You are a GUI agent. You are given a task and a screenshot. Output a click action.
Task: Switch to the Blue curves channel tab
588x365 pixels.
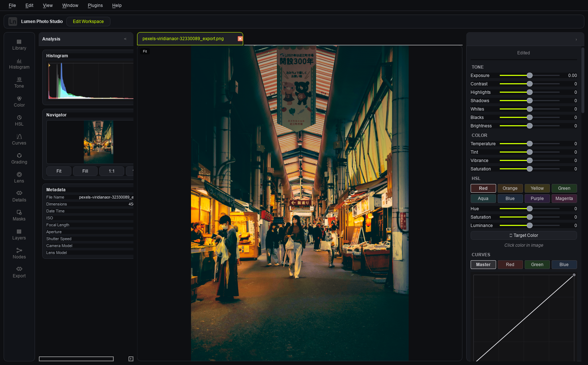pos(564,265)
